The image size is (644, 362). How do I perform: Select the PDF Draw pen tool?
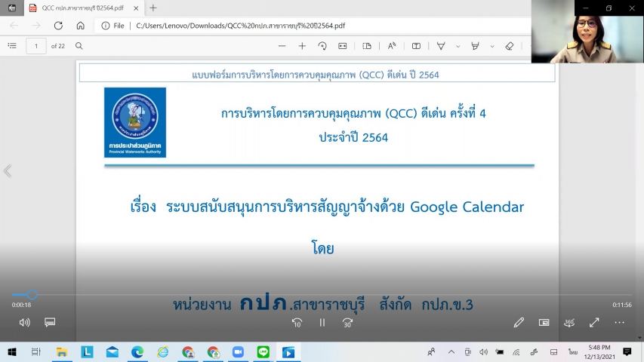click(441, 46)
